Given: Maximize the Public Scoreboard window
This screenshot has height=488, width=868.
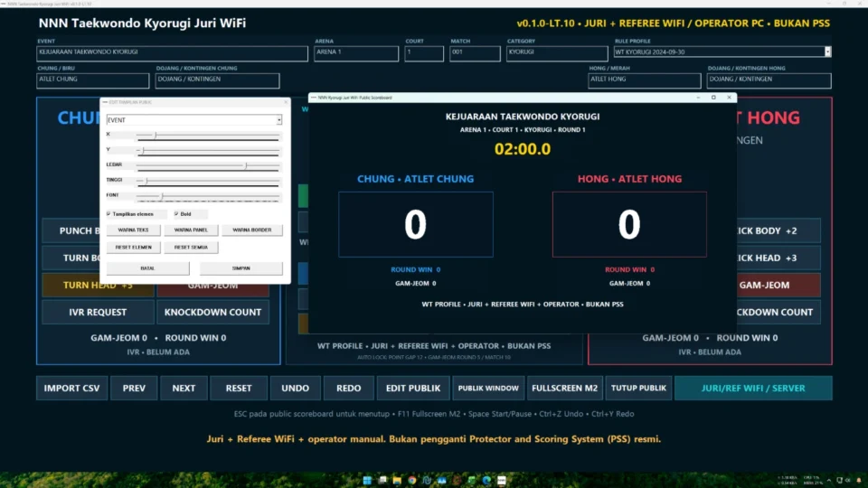Looking at the screenshot, I should click(713, 98).
